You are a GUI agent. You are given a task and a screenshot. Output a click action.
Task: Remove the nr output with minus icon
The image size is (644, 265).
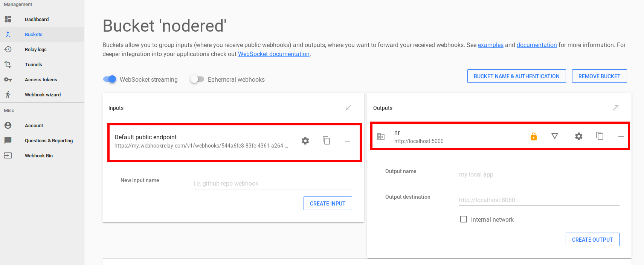(621, 137)
